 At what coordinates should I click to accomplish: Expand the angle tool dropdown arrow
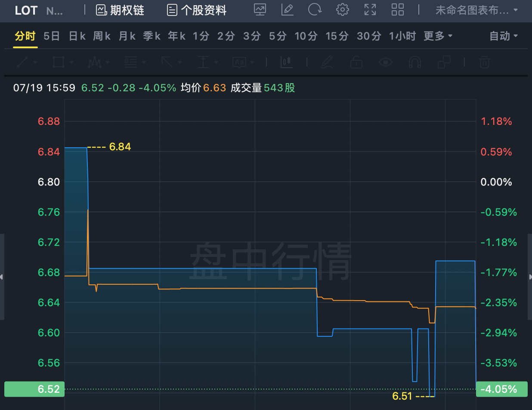coord(179,62)
